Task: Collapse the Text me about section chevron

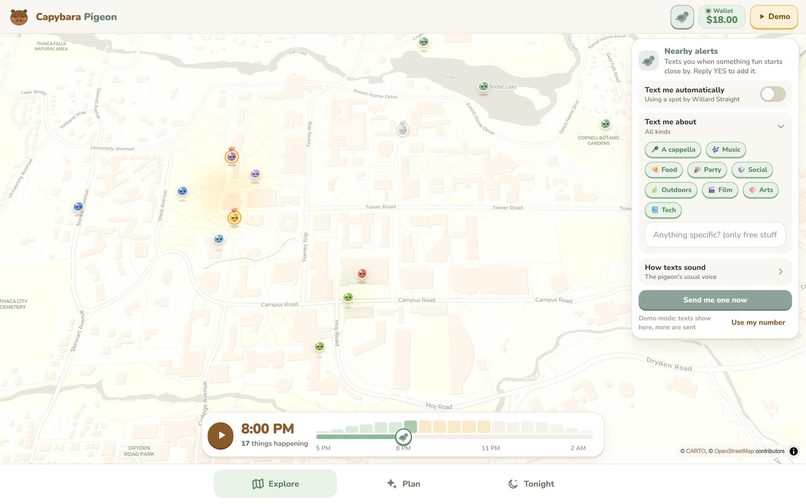Action: click(780, 127)
